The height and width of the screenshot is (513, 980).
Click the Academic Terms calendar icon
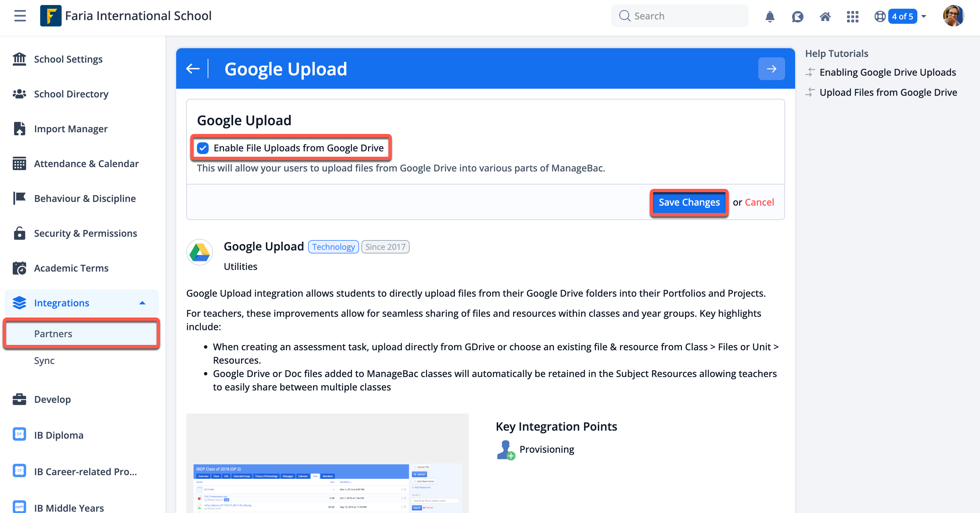click(19, 268)
